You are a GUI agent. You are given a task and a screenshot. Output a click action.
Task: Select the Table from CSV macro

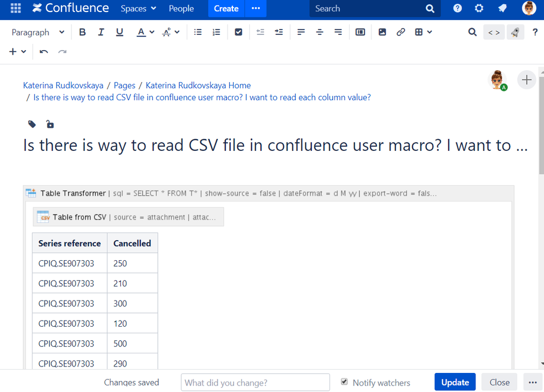[x=129, y=217]
